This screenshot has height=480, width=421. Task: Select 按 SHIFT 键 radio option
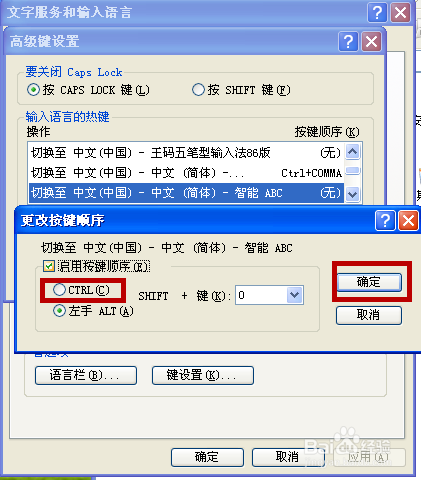(198, 90)
